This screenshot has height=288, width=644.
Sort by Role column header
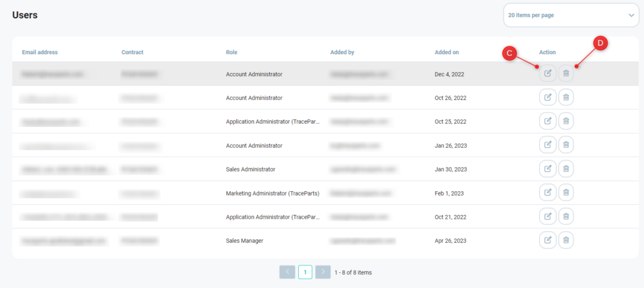[x=231, y=52]
